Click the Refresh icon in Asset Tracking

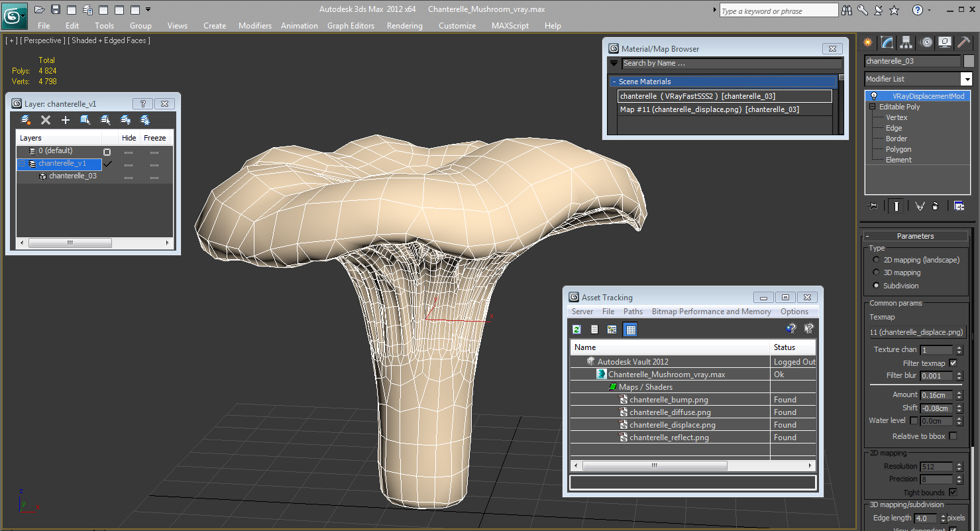(577, 329)
